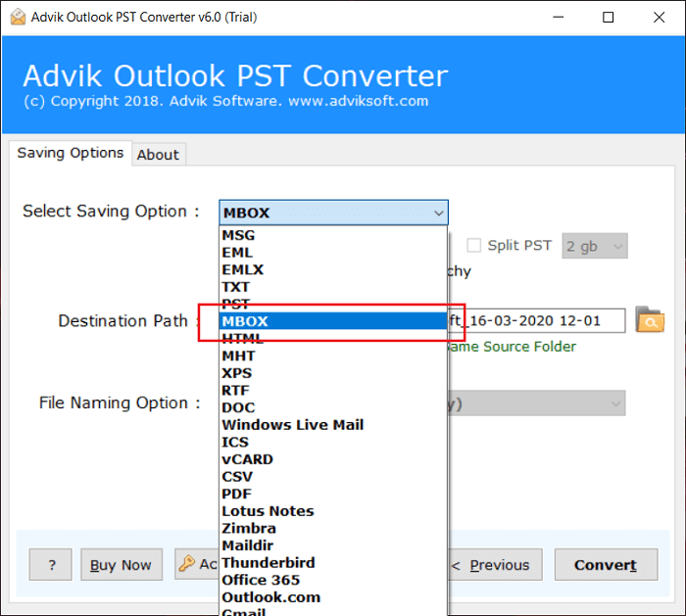Minimize the Advik converter window
This screenshot has height=616, width=686.
(x=559, y=18)
